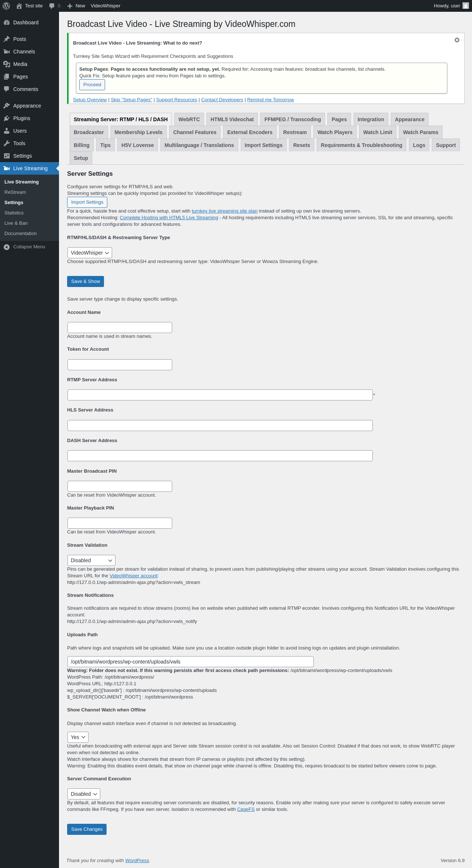The width and height of the screenshot is (472, 868).
Task: Click the Dashboard gauge icon
Action: pos(7,22)
